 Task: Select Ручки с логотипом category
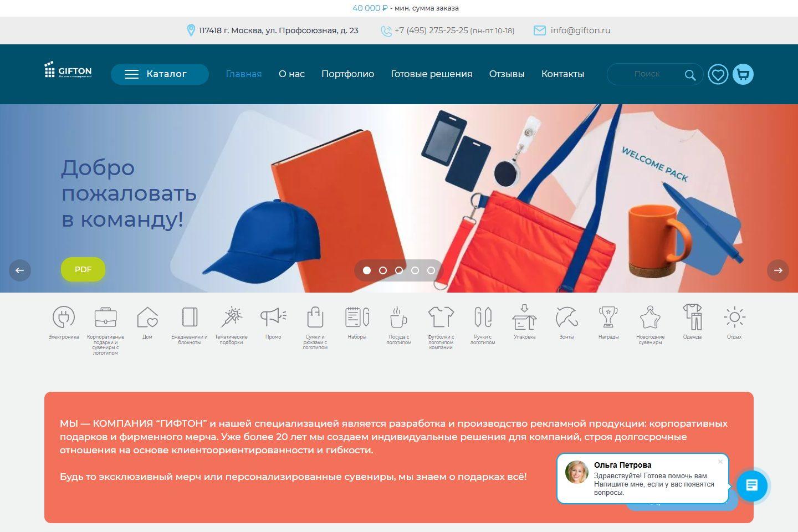483,318
